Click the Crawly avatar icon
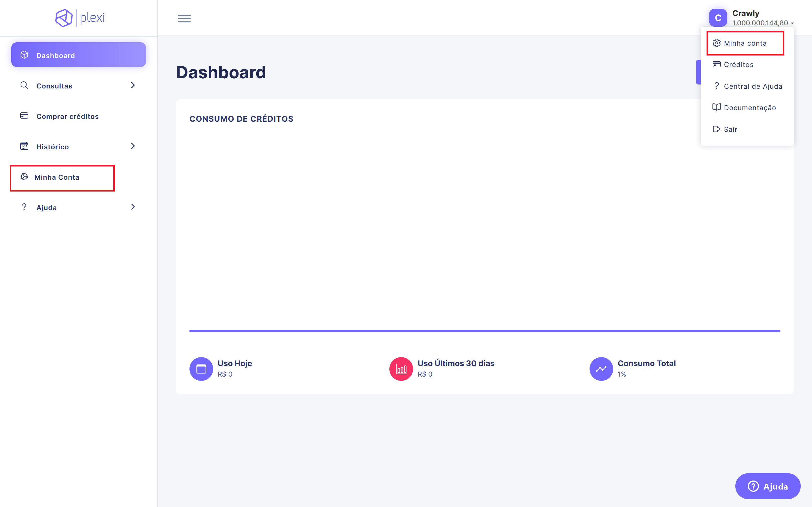Image resolution: width=812 pixels, height=507 pixels. (x=718, y=18)
